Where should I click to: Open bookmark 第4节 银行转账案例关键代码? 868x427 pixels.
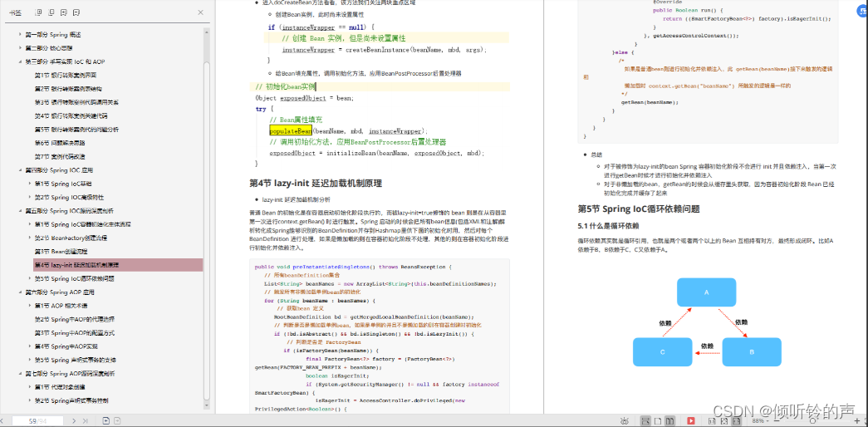click(71, 115)
